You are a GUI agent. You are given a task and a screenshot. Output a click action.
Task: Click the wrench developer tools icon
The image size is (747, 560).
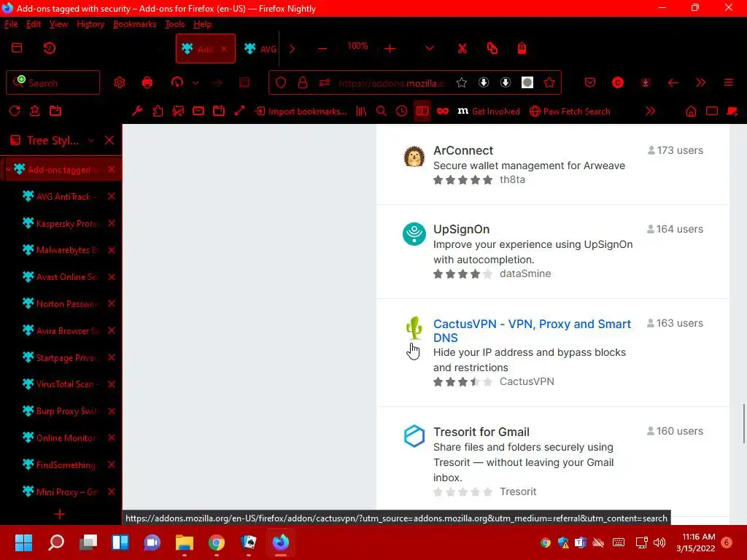pos(137,111)
